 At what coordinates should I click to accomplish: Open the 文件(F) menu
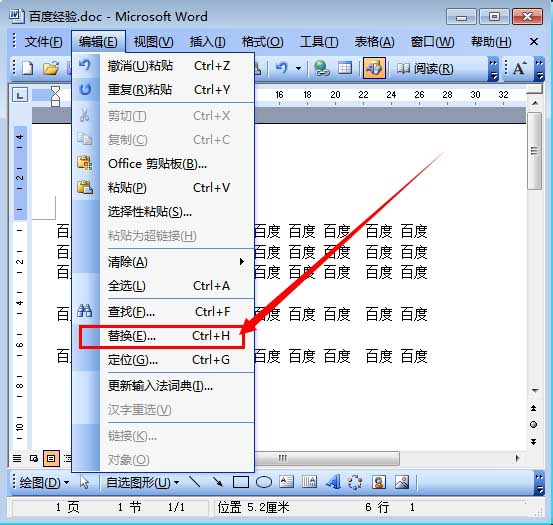(x=43, y=42)
